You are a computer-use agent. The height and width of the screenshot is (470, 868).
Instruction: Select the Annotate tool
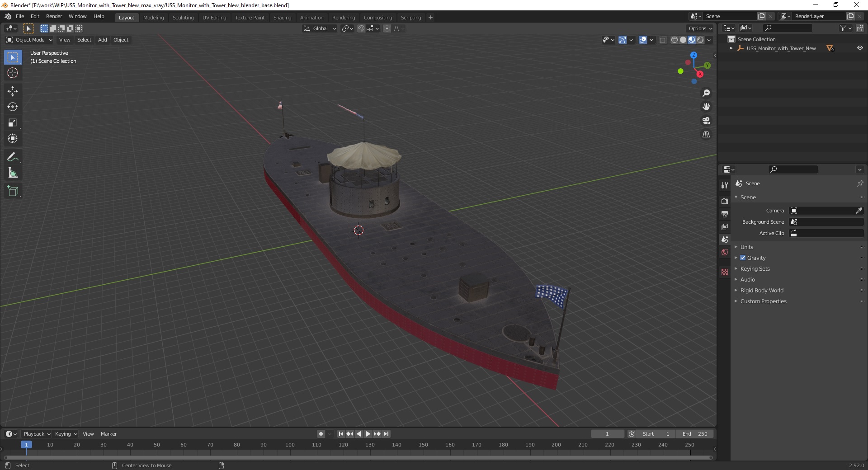pos(13,157)
